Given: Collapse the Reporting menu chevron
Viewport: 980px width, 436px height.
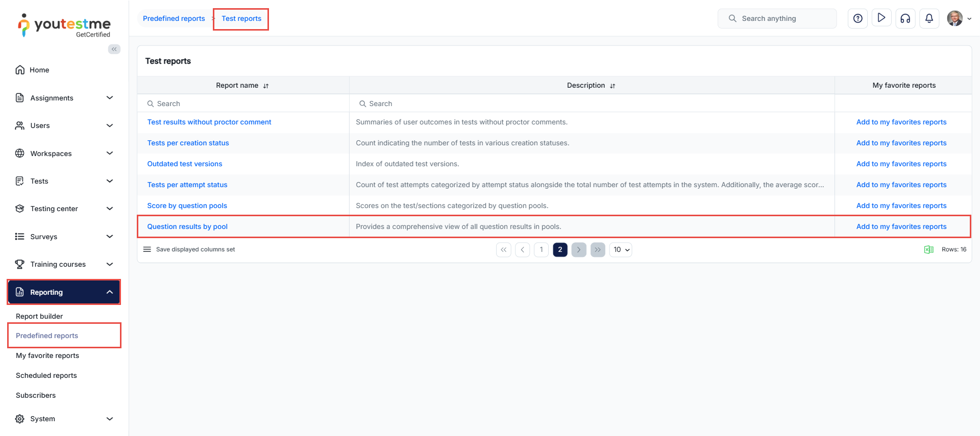Looking at the screenshot, I should 110,292.
